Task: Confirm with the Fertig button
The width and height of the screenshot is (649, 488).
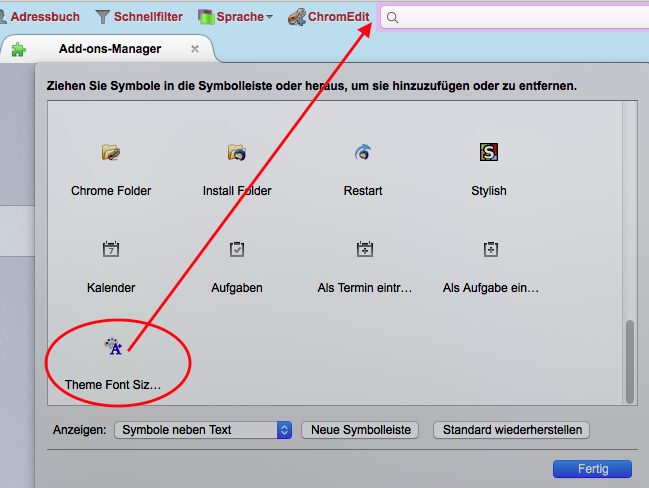Action: pos(592,469)
